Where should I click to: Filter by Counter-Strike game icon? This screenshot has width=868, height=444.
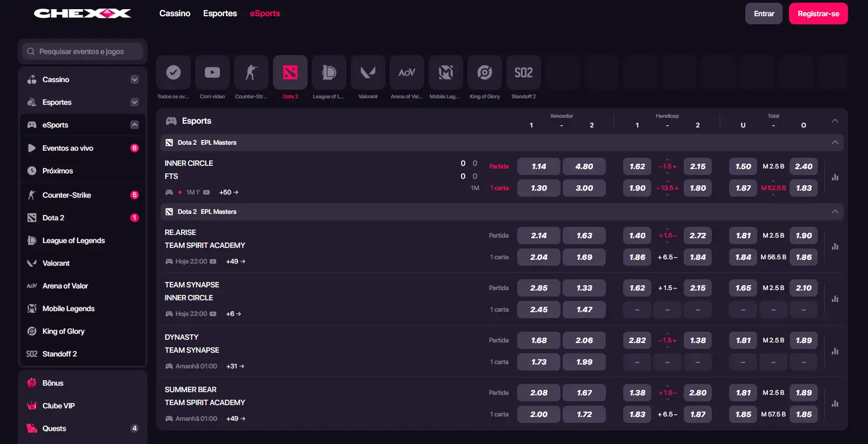coord(251,72)
